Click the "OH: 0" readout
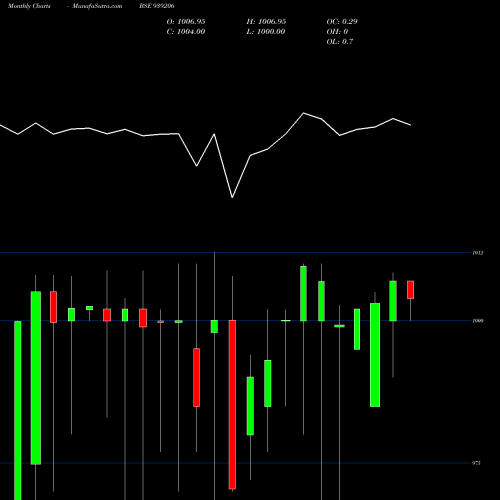This screenshot has width=500, height=500. (x=337, y=32)
